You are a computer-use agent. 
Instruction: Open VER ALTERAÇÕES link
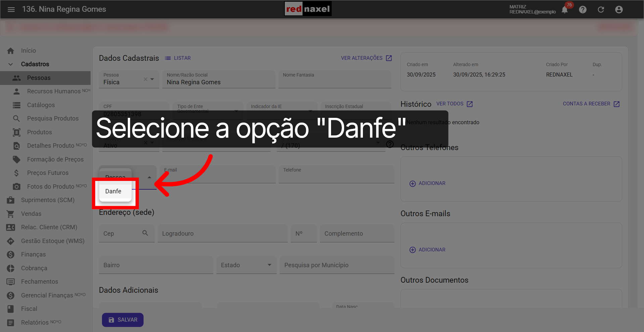click(x=362, y=58)
